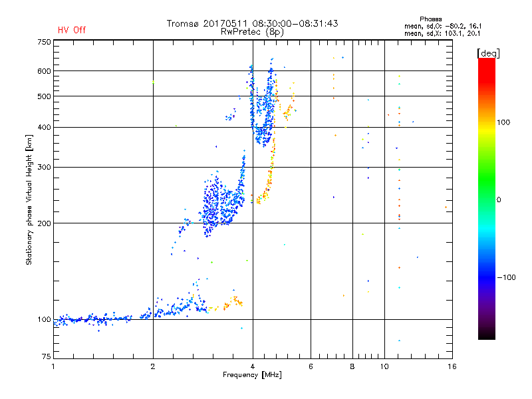Click the 'Stationary phase Virtual Height [km]' axis label
This screenshot has height=399, width=532.
[29, 199]
